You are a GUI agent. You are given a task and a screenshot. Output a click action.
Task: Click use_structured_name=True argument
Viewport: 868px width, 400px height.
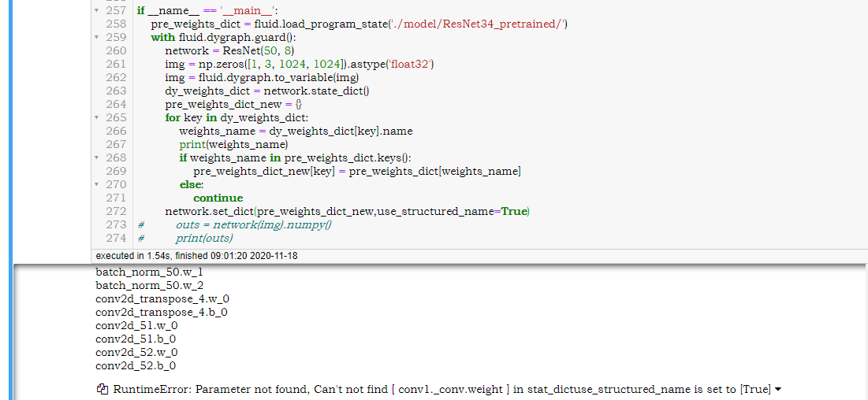[x=452, y=211]
